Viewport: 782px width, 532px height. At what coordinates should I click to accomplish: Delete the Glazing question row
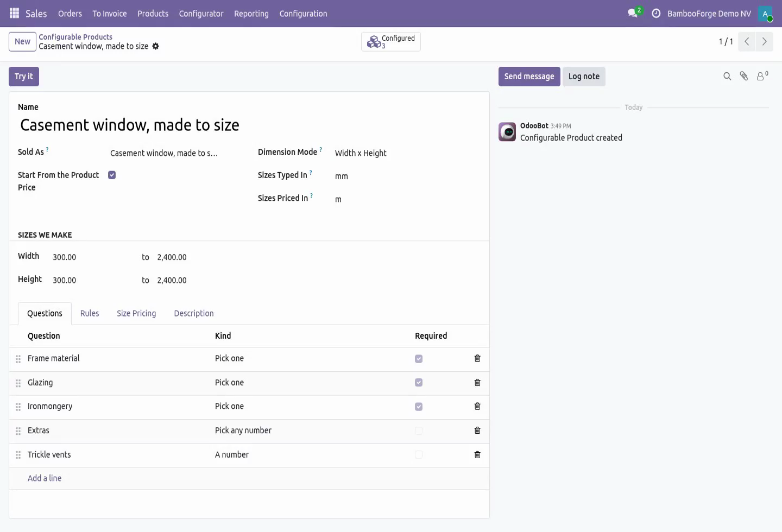click(477, 383)
